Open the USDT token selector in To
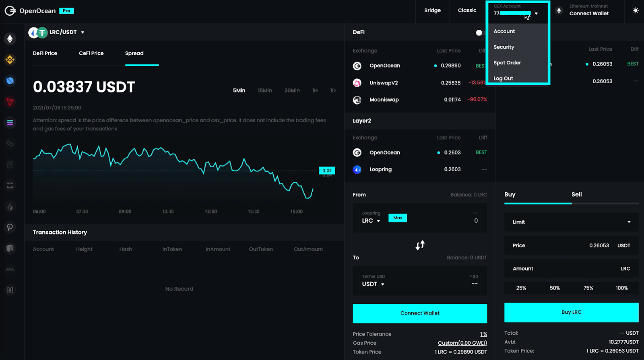Screen dimensions: 644x360 [x=373, y=284]
